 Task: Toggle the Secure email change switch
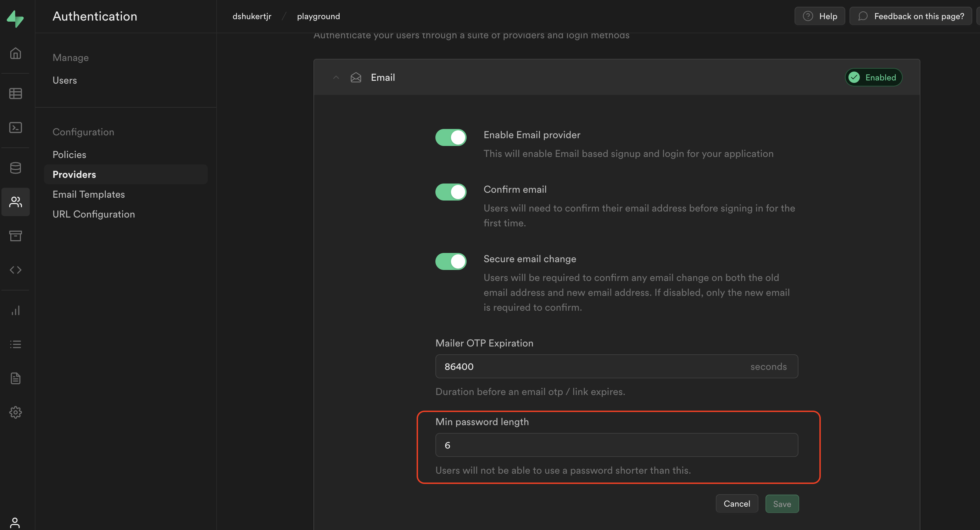coord(451,261)
